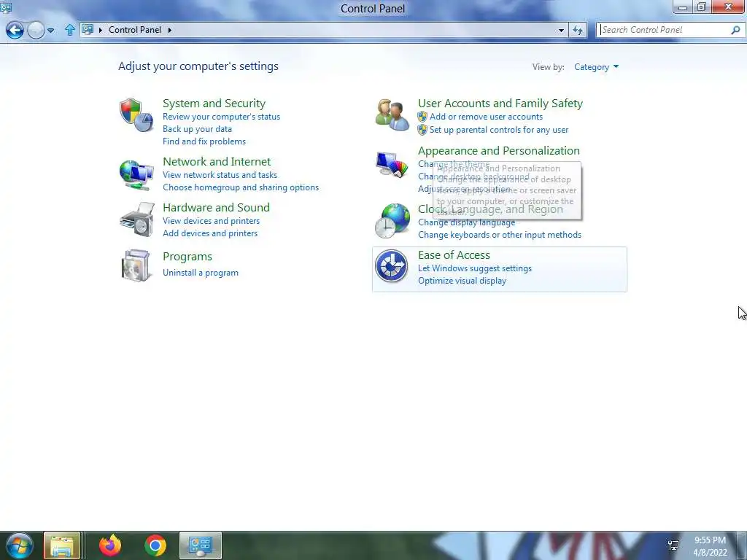Viewport: 747px width, 560px height.
Task: Open Hardware and Sound category
Action: [x=216, y=208]
